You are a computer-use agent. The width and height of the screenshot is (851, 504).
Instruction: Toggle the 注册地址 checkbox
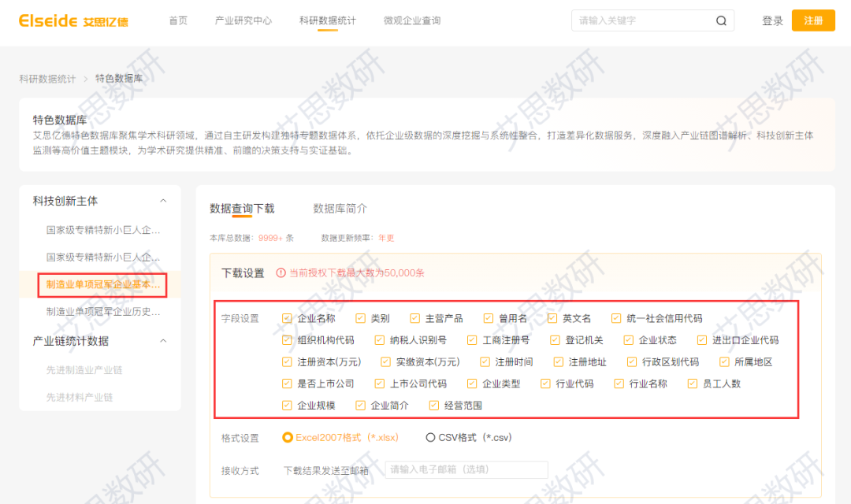coord(559,362)
